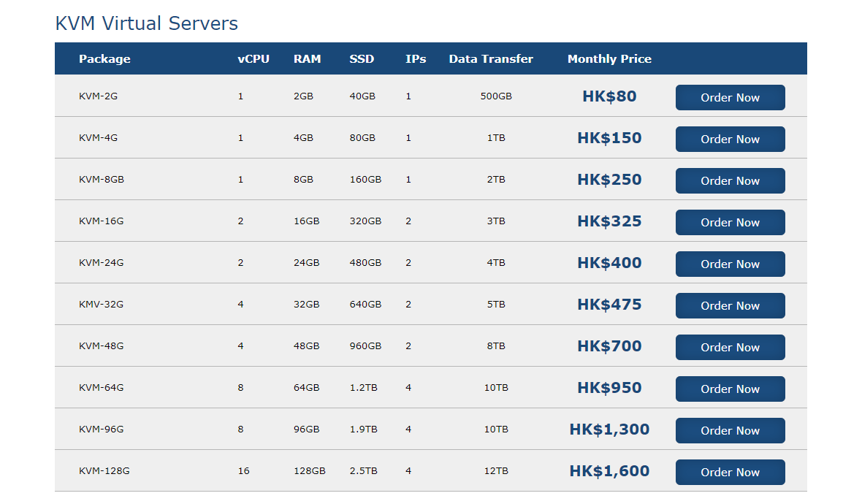The height and width of the screenshot is (504, 862).
Task: Click the 160GB SSD value
Action: (365, 180)
